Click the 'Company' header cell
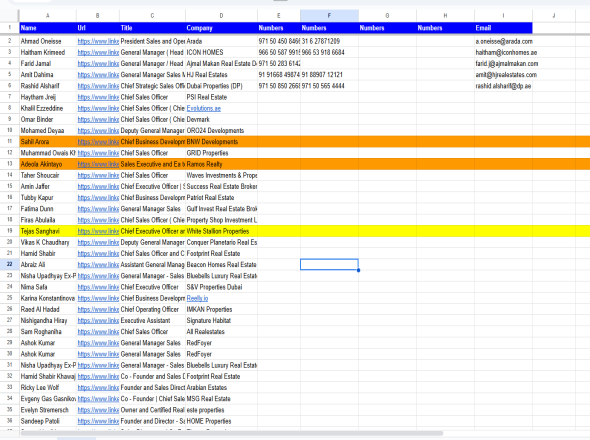 coord(221,28)
